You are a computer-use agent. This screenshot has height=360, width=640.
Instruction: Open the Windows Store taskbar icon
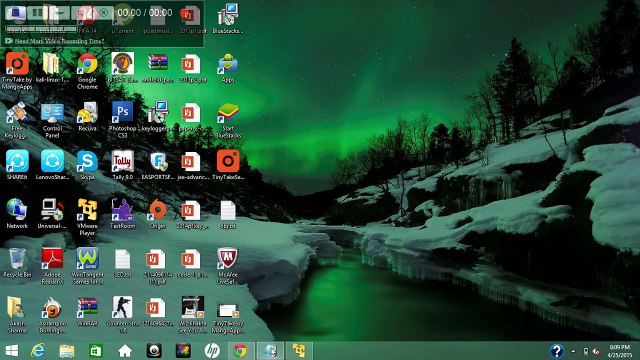pyautogui.click(x=96, y=351)
